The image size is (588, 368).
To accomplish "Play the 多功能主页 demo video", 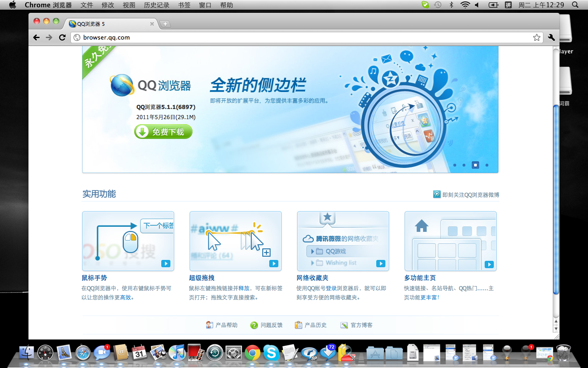I will (489, 264).
